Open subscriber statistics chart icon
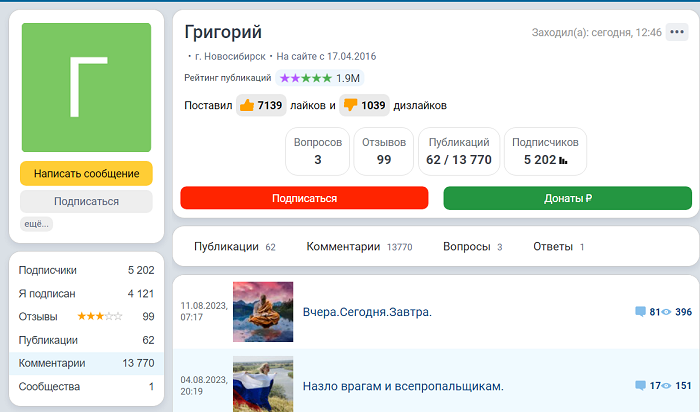The width and height of the screenshot is (700, 412). pyautogui.click(x=563, y=160)
